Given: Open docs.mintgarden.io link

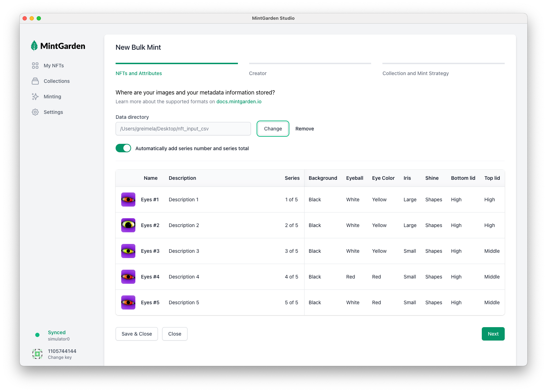Looking at the screenshot, I should 239,102.
